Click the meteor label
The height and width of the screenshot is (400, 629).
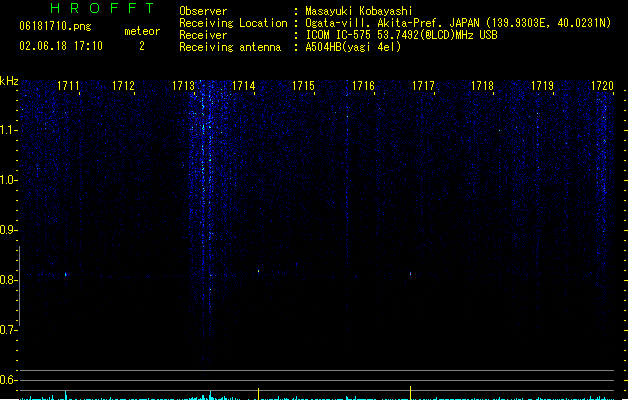pos(142,31)
